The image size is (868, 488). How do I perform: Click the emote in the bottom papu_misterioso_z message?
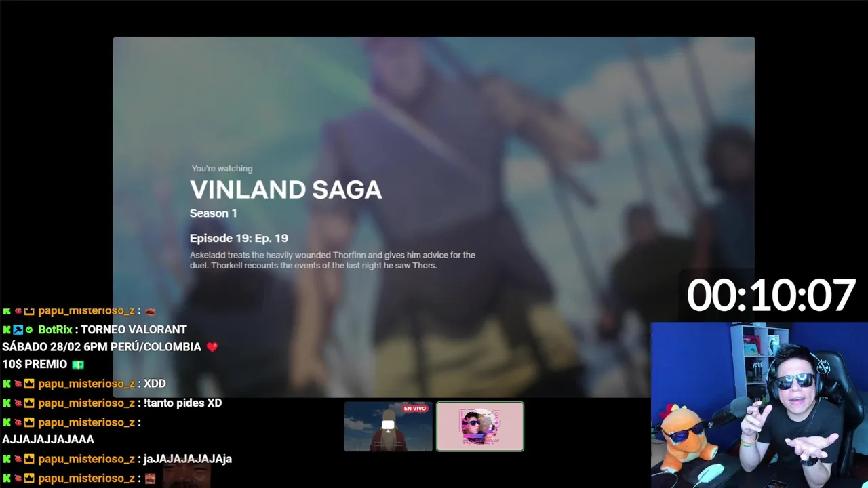pos(151,479)
